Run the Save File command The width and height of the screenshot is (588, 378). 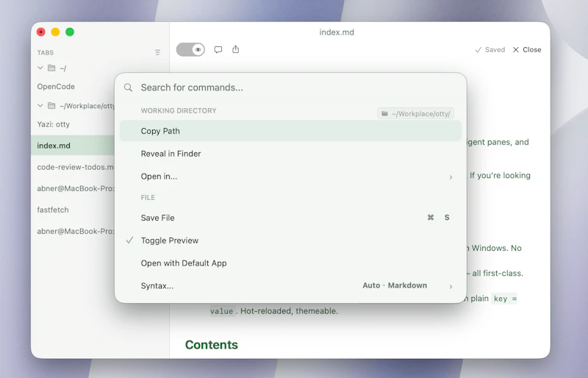pos(290,218)
